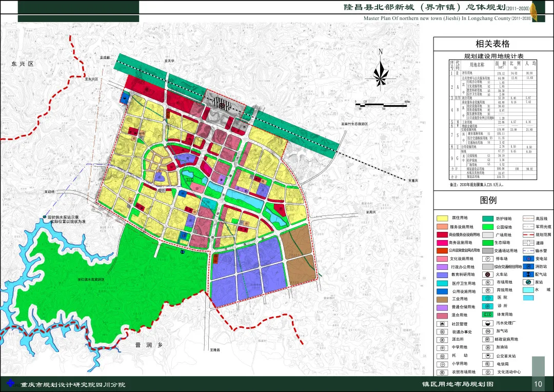Click the brown 工业用地 legend swatch
This screenshot has height=392, width=554.
tap(442, 299)
